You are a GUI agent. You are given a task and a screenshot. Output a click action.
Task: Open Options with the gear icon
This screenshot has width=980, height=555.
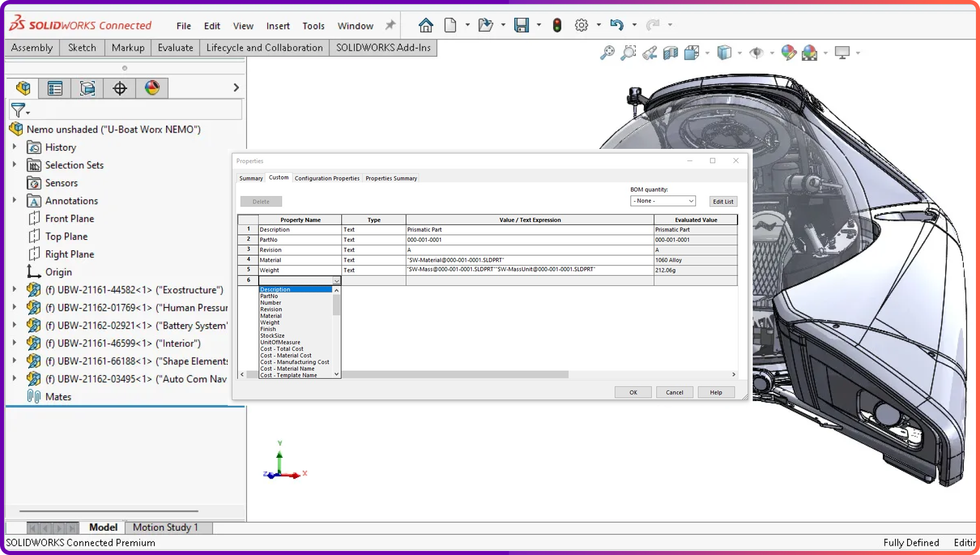(581, 25)
